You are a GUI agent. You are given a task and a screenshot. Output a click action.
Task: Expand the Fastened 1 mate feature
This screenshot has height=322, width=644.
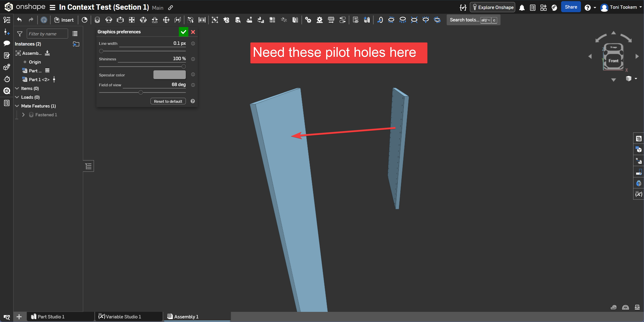pos(23,115)
